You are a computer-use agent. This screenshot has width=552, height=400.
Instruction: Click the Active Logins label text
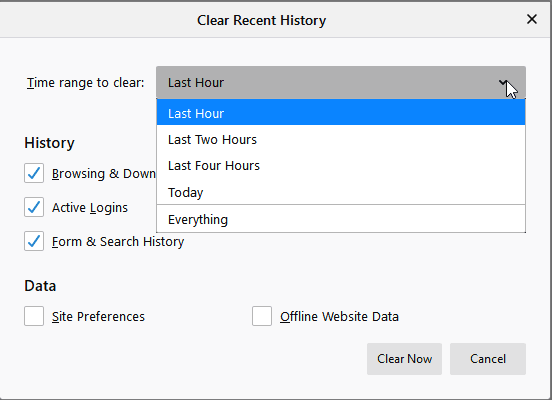[x=90, y=208]
